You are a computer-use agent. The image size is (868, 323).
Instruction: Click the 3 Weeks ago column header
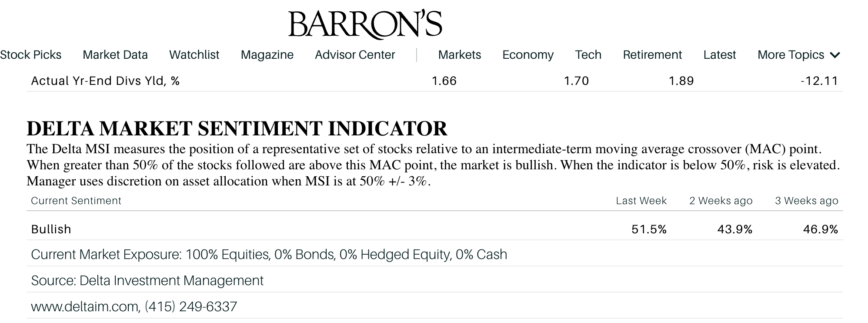(x=806, y=201)
